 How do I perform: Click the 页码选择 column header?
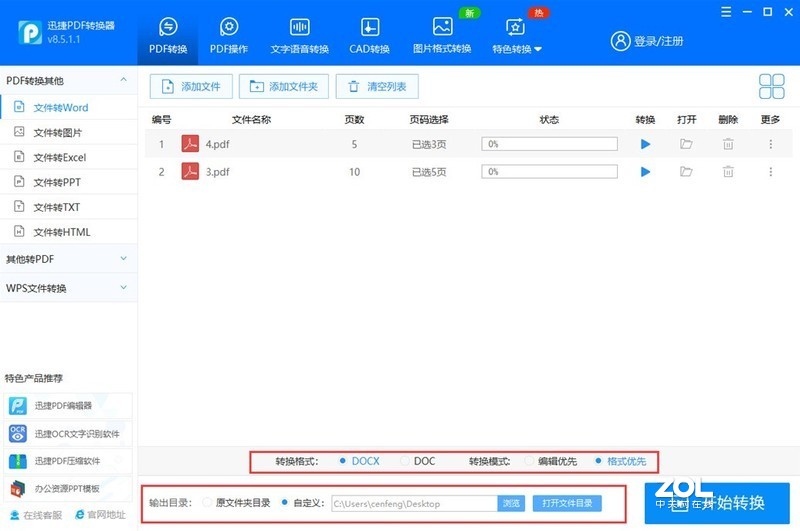[x=429, y=120]
